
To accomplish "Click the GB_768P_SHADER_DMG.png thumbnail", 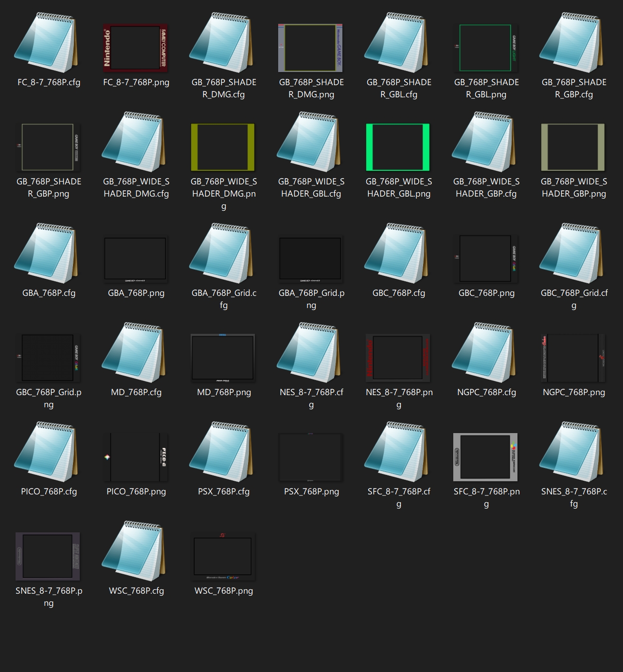I will coord(310,48).
